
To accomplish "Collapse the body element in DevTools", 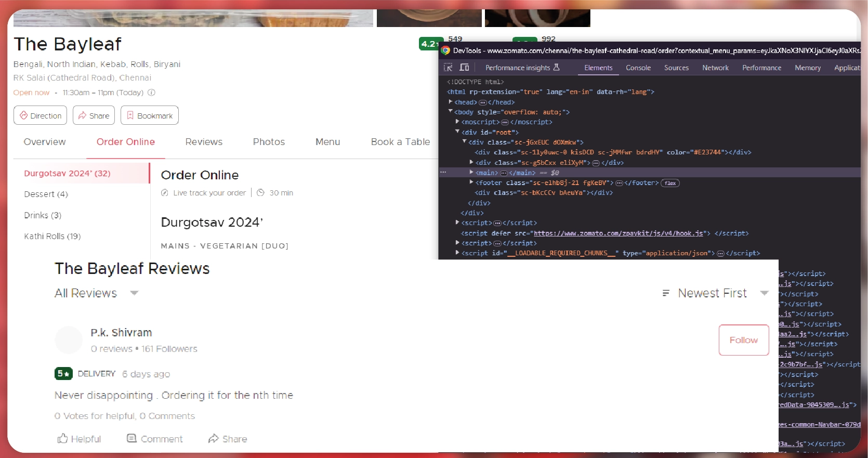I will pos(451,112).
